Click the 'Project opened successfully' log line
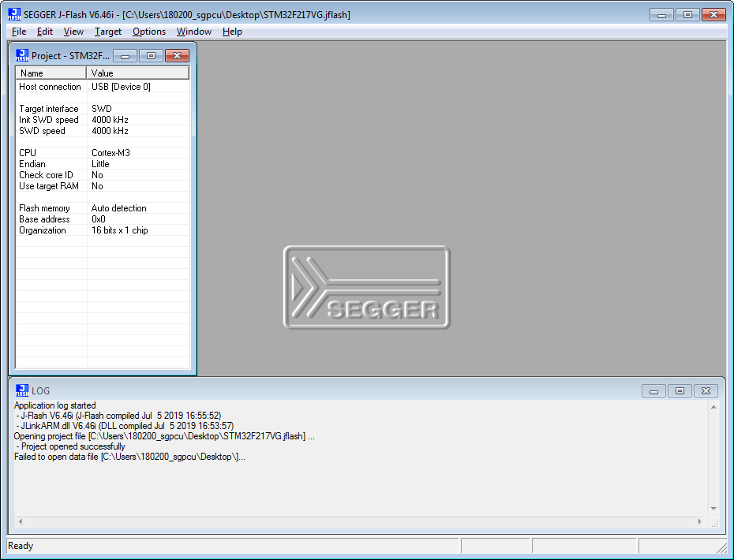 click(71, 446)
